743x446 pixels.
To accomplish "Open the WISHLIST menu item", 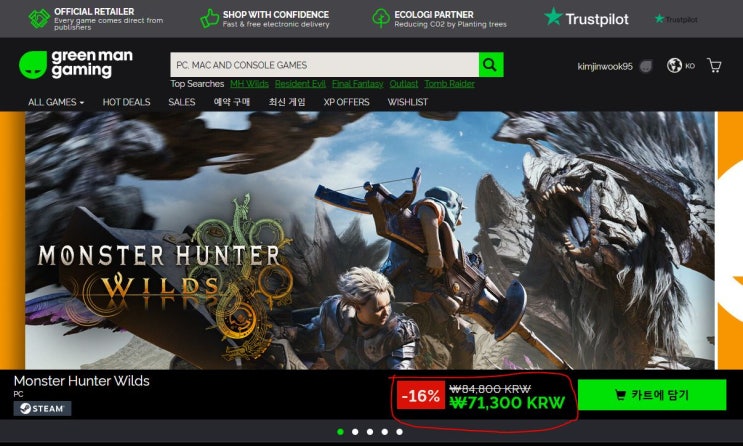I will [408, 102].
